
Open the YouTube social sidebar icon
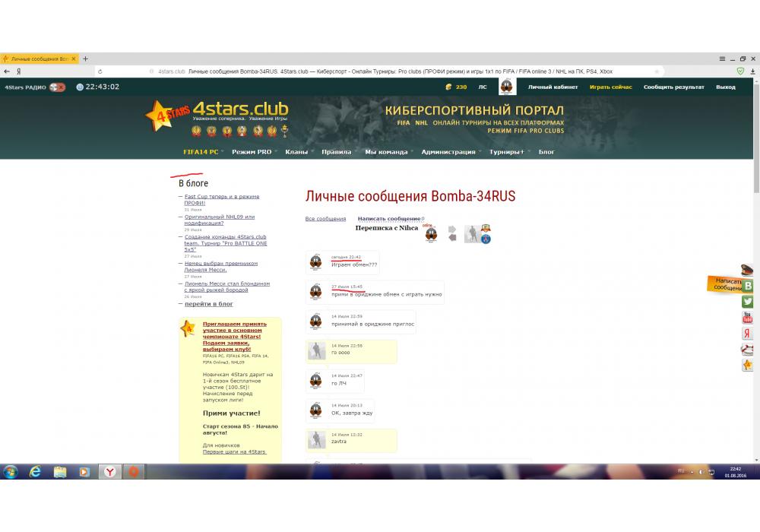pyautogui.click(x=748, y=318)
